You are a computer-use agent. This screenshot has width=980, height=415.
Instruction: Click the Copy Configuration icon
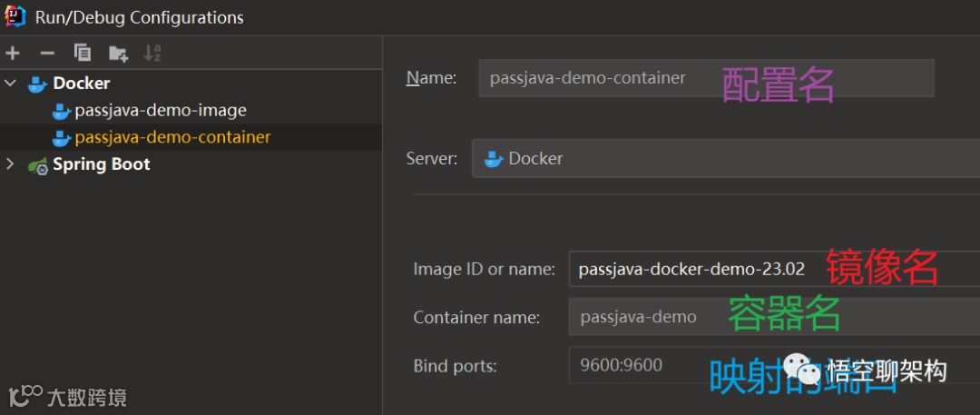[83, 53]
